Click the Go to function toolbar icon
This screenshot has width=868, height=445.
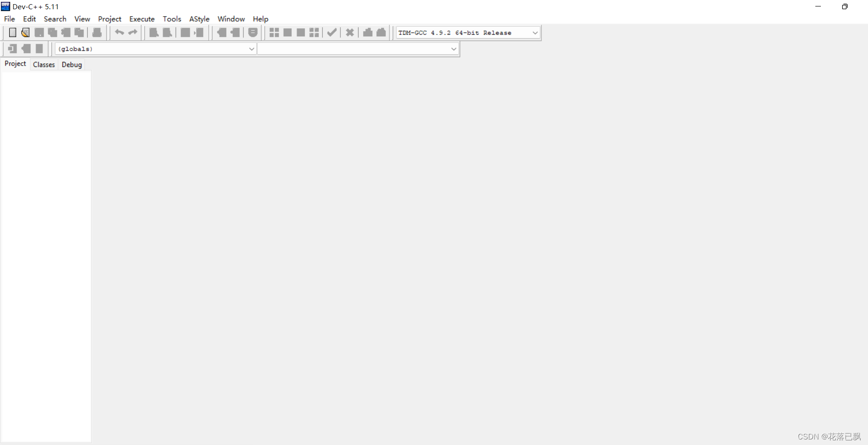185,32
